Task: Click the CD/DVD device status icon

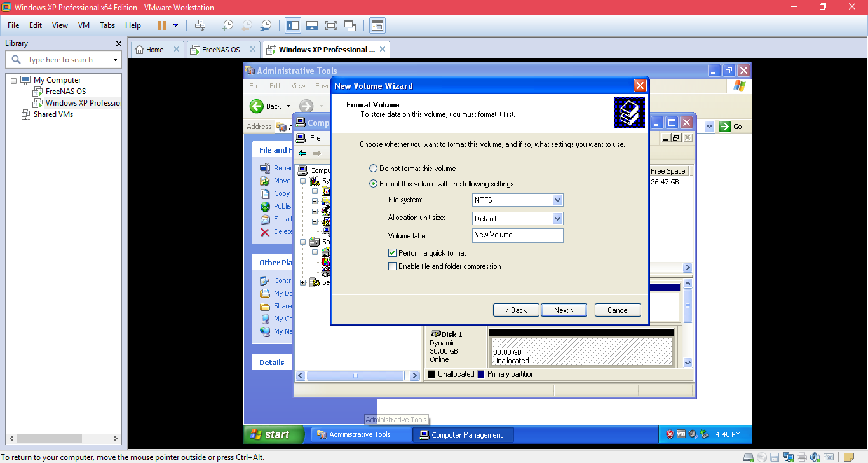Action: [x=762, y=457]
